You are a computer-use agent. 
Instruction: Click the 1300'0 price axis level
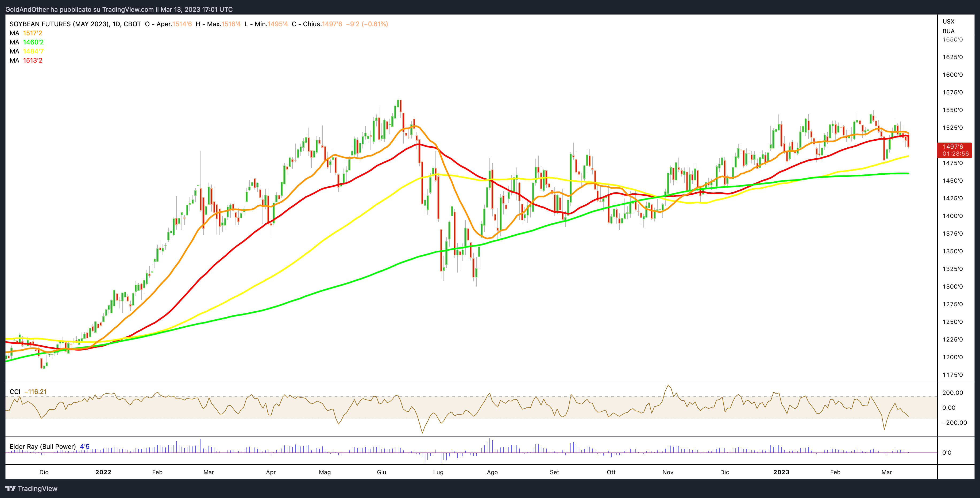(x=953, y=286)
